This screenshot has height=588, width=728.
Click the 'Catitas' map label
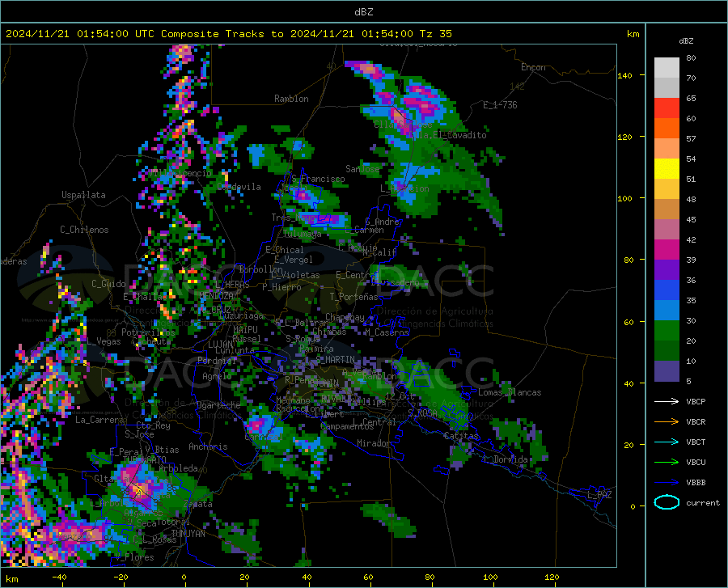click(x=461, y=436)
